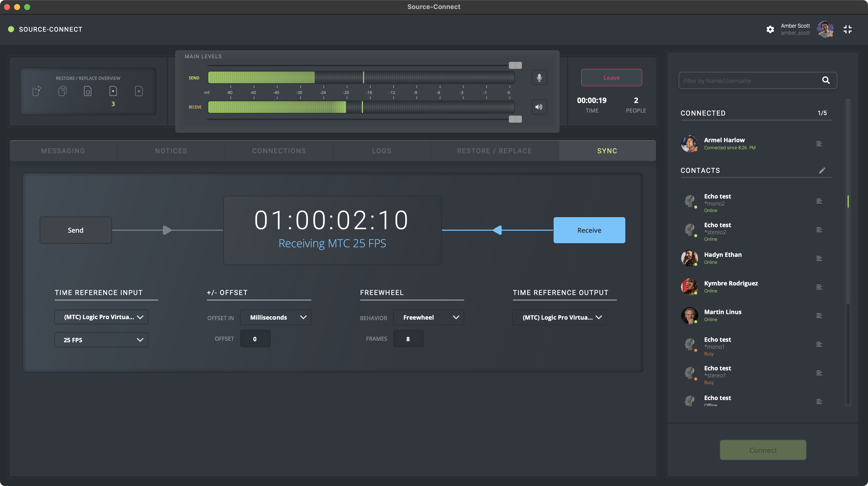Open the Offset In Milliseconds dropdown
The width and height of the screenshot is (868, 486).
[276, 317]
